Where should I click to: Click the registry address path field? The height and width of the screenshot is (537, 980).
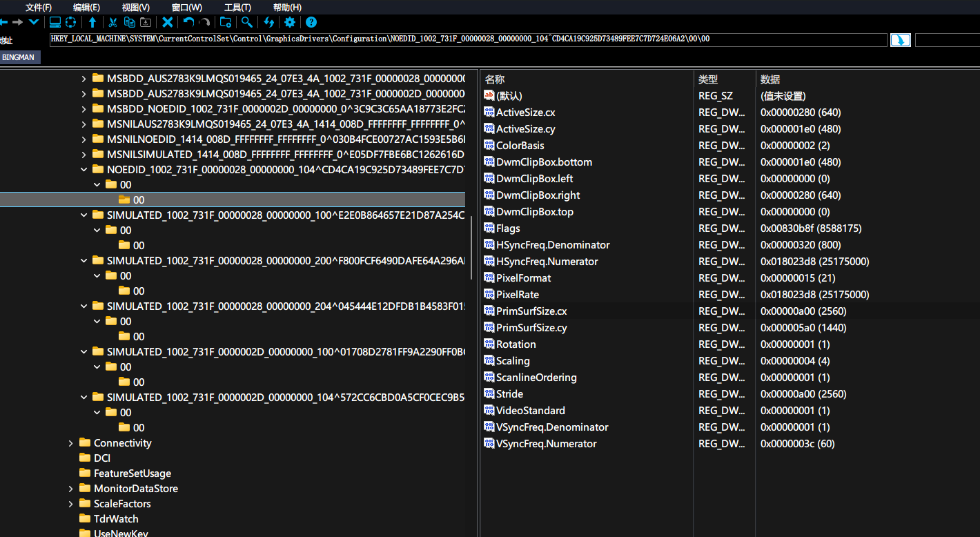click(x=468, y=39)
